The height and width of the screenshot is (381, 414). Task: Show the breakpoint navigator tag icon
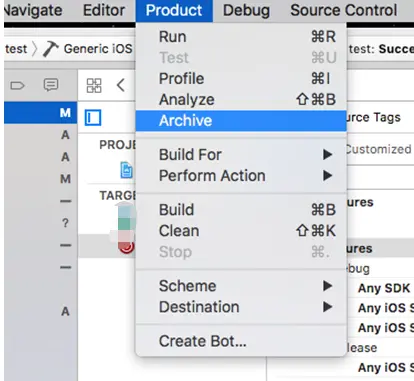pyautogui.click(x=17, y=86)
